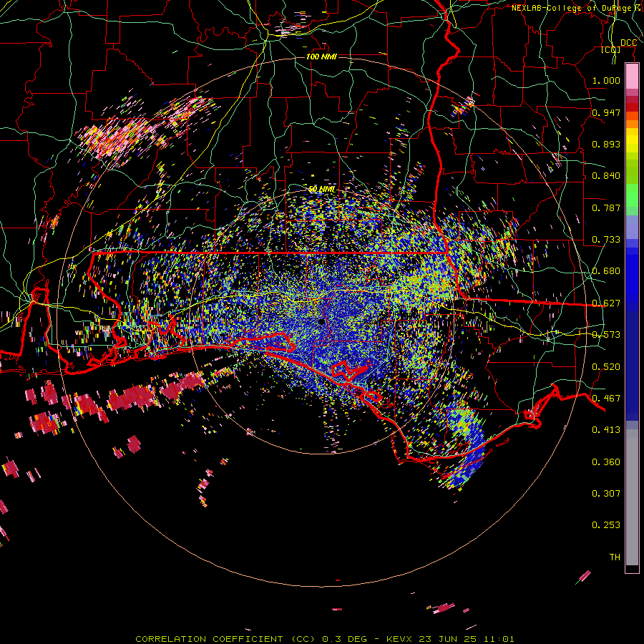Click the 0.947 legend value
The height and width of the screenshot is (644, 644).
pos(606,112)
